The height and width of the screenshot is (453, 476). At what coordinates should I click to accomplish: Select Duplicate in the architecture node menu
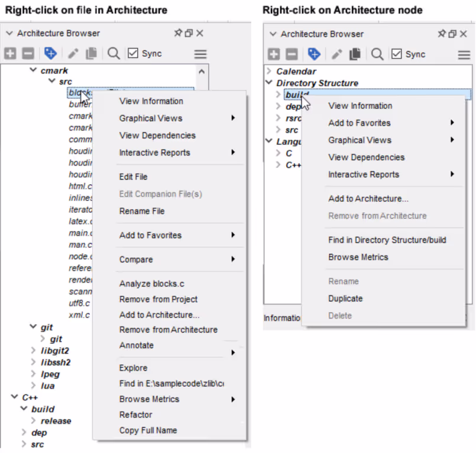(x=384, y=299)
